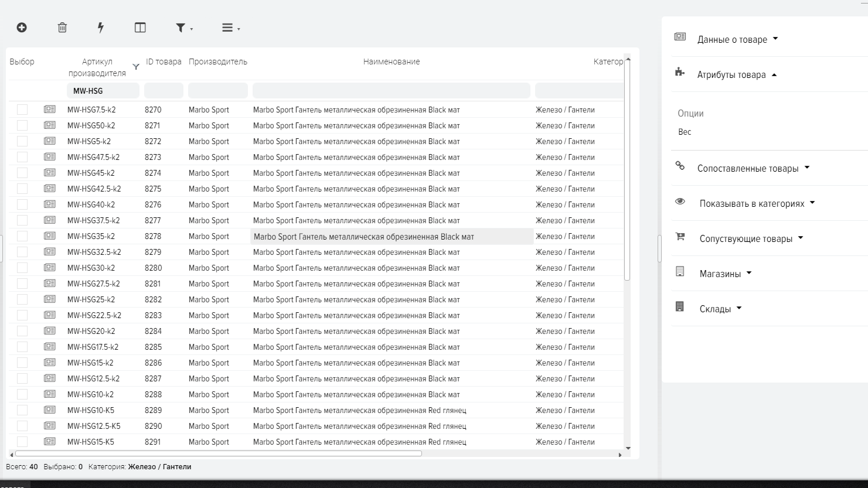Tick the checkbox for row MW-HSG15-K5
The image size is (868, 488).
[22, 442]
